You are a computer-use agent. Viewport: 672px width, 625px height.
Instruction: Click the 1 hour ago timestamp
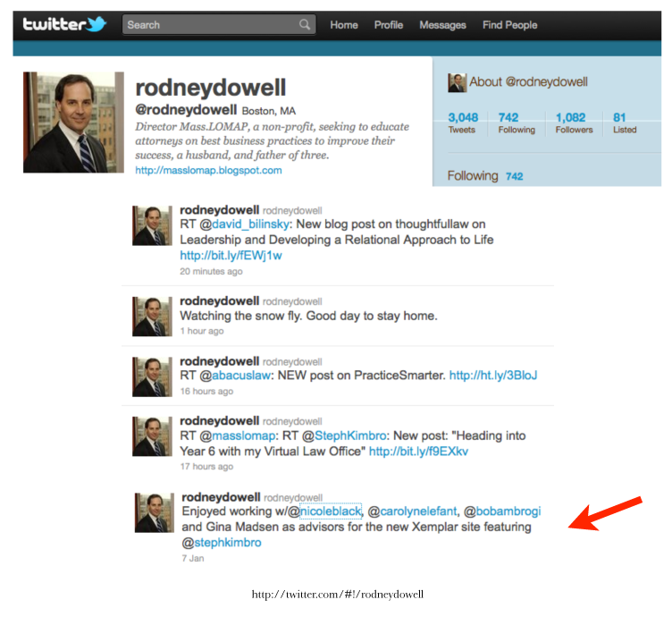tap(201, 331)
